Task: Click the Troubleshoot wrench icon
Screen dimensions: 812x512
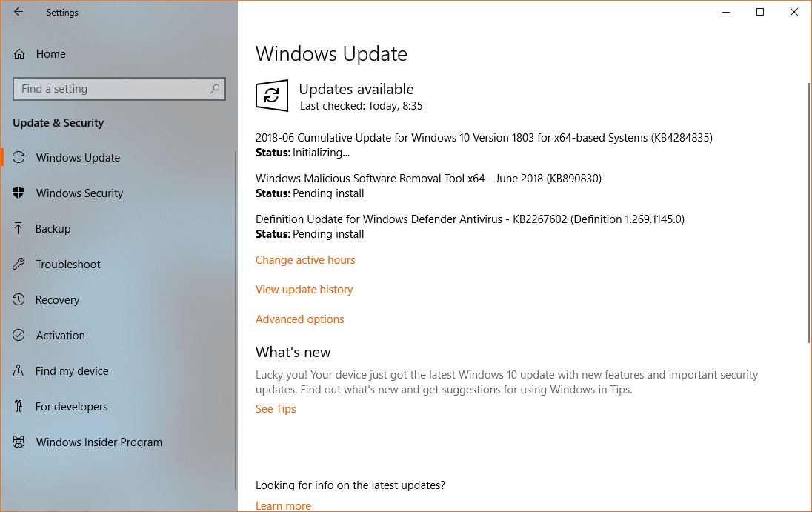Action: pyautogui.click(x=19, y=264)
